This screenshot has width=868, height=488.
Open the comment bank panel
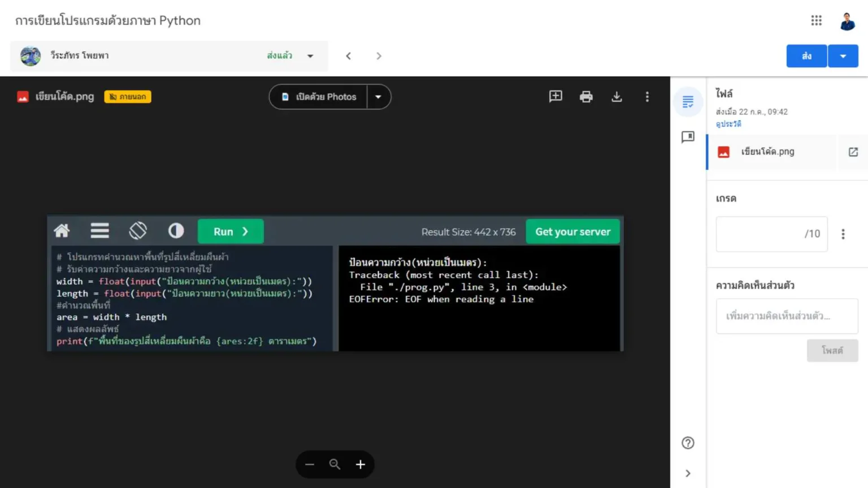point(688,137)
